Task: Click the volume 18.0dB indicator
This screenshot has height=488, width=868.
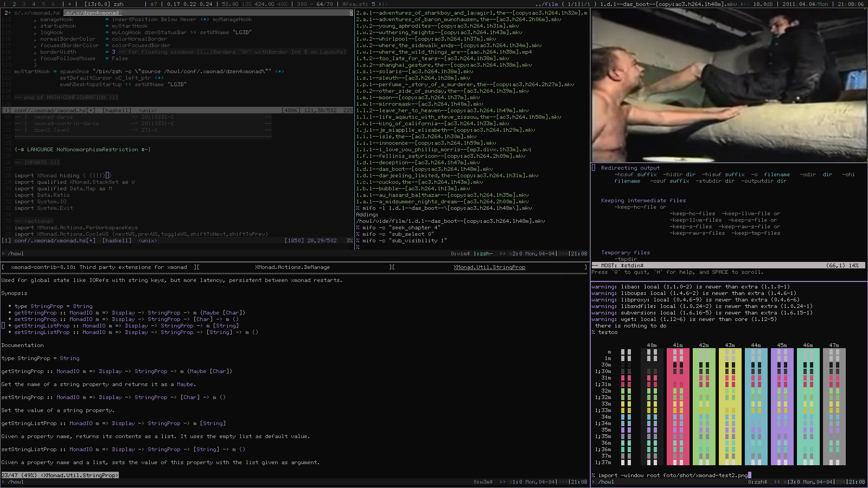Action: (x=763, y=4)
